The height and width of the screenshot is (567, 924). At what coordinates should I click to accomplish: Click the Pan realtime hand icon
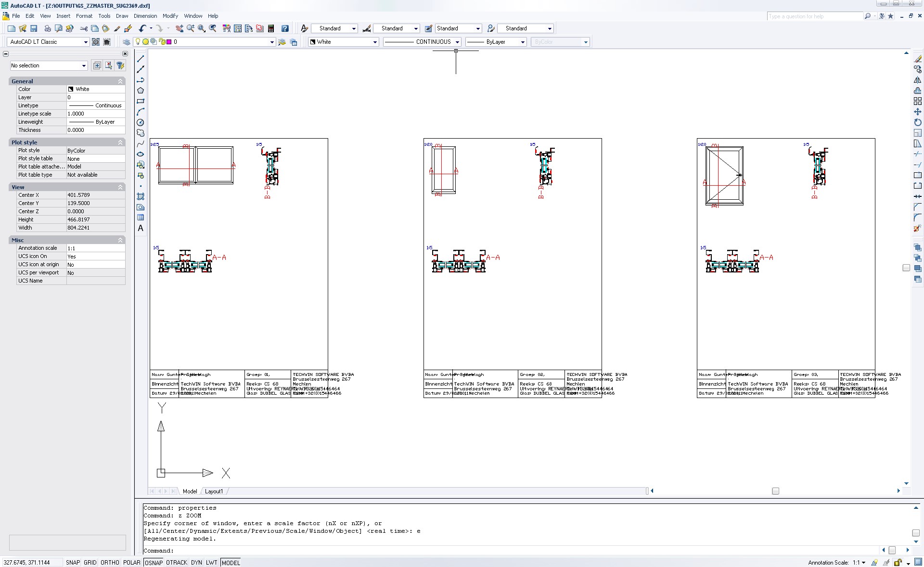tap(179, 28)
